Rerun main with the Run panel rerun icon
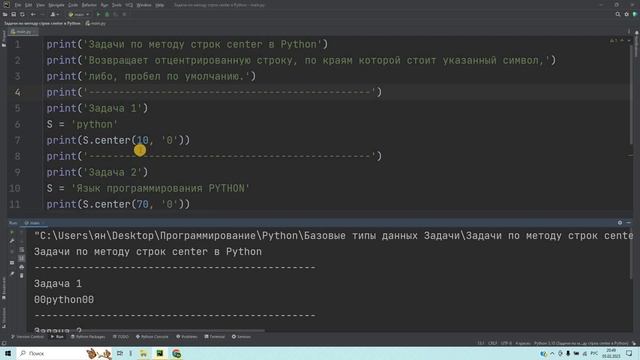Viewport: 640px width, 360px height. 12,232
